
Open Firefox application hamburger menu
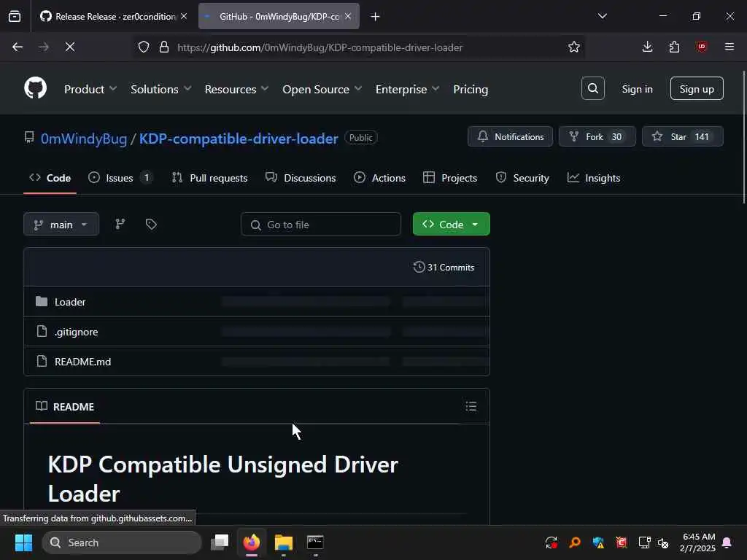pos(729,47)
